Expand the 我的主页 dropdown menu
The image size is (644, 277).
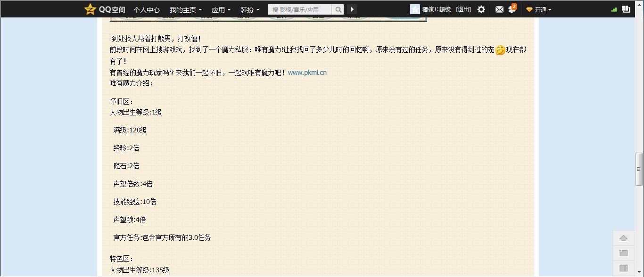[185, 9]
